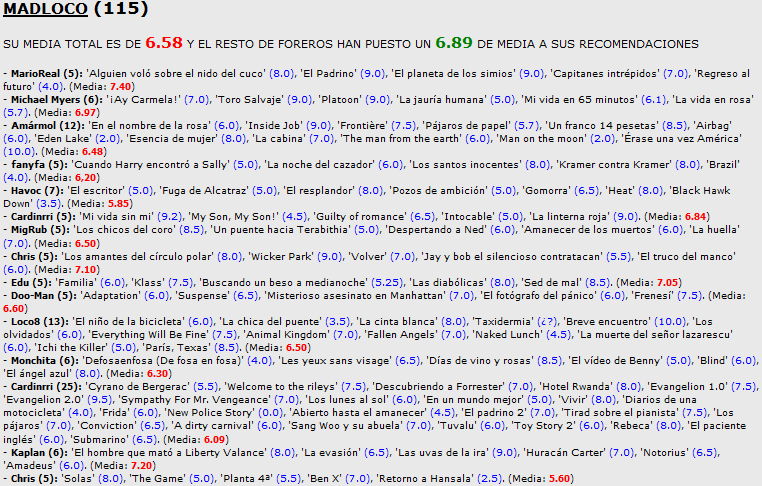762x486 pixels.
Task: Click Monchita's Media value 6.30
Action: tap(157, 373)
